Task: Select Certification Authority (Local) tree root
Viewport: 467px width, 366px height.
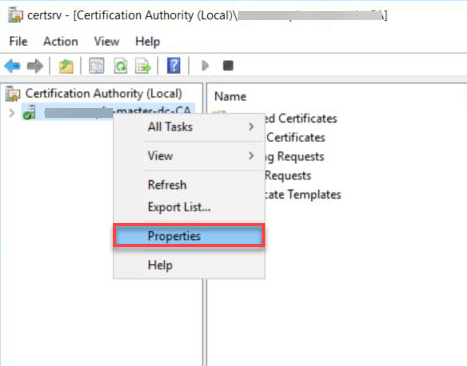Action: tap(104, 94)
